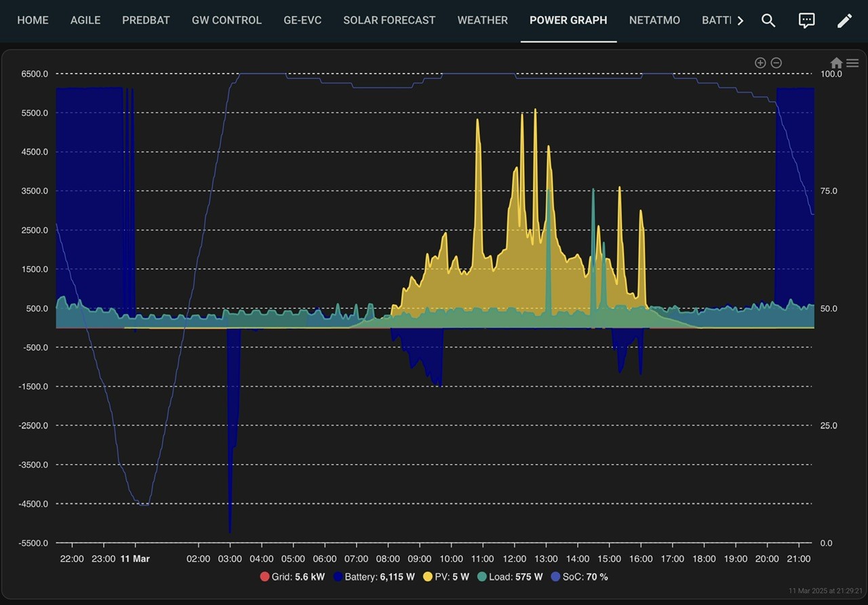
Task: Expand more tabs with right chevron
Action: click(x=740, y=20)
